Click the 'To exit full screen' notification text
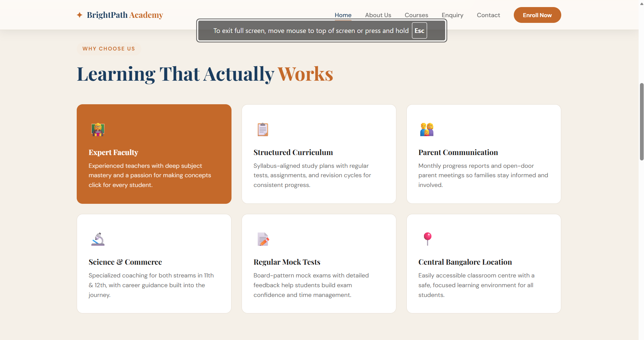 coord(311,31)
